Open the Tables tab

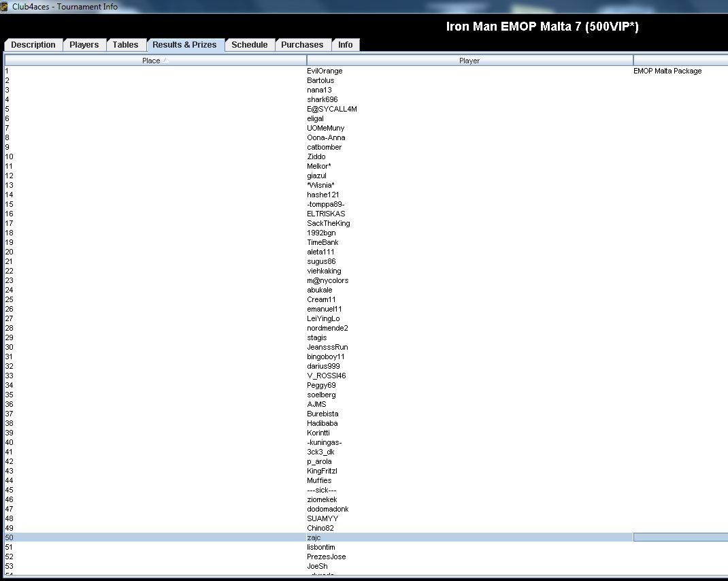click(x=125, y=45)
